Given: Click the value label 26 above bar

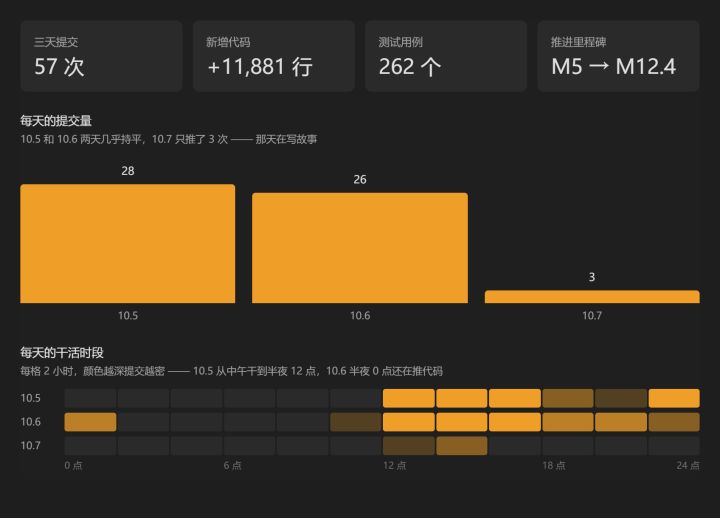Looking at the screenshot, I should point(360,180).
